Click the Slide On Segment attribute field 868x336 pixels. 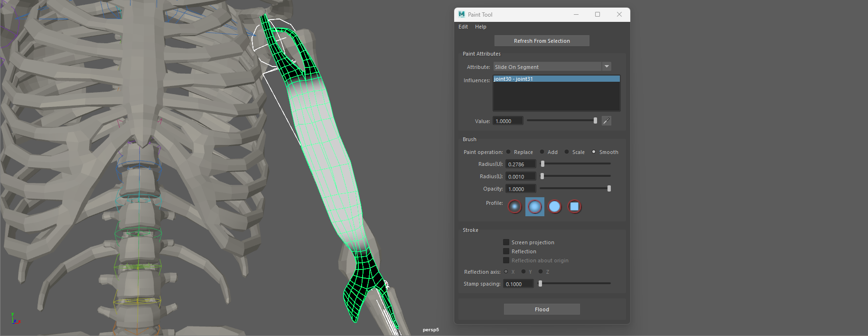[547, 67]
